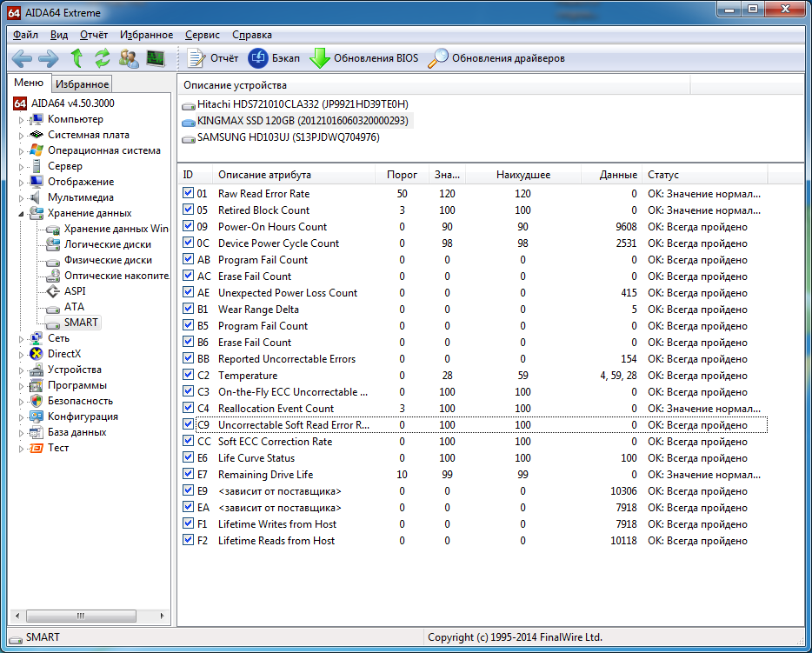Click the Бэкап backup toolbar button
The width and height of the screenshot is (812, 653).
tap(274, 58)
